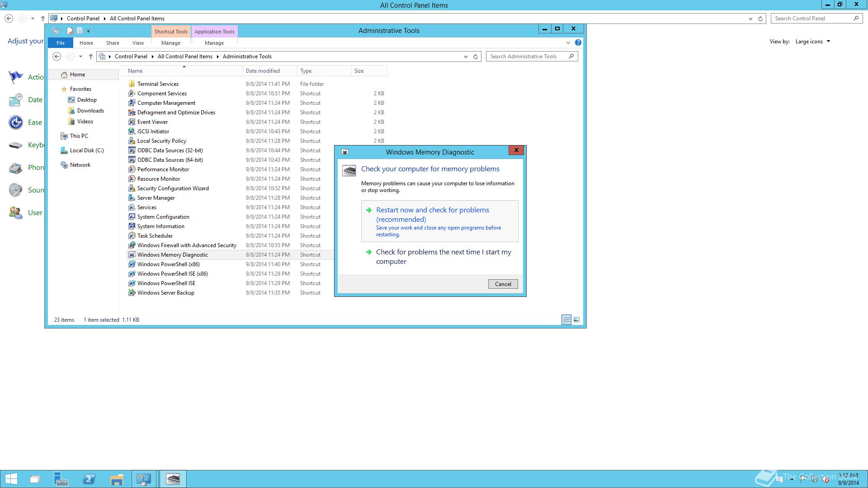868x488 pixels.
Task: Expand All Control Panel Items breadcrumb arrow
Action: [x=217, y=56]
